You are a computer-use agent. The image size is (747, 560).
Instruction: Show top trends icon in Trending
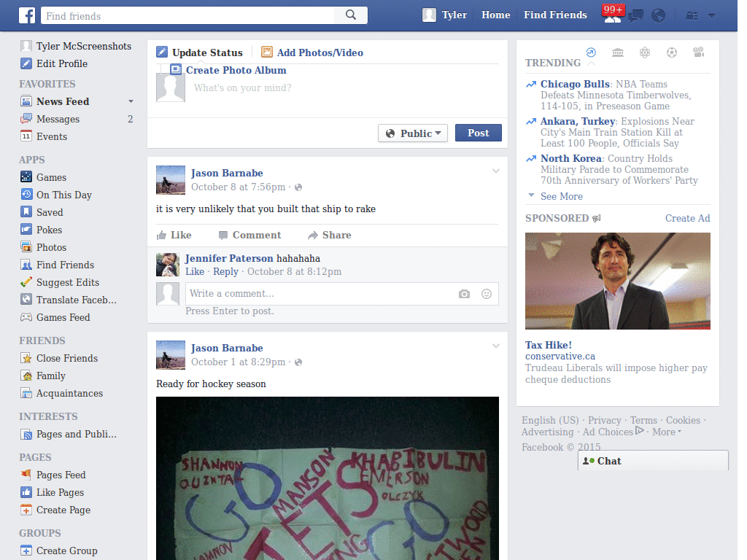click(591, 52)
